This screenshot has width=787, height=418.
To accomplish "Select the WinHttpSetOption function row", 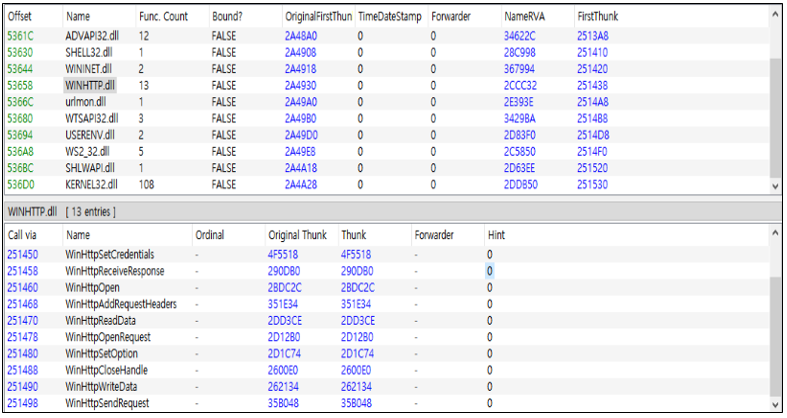I will point(386,354).
